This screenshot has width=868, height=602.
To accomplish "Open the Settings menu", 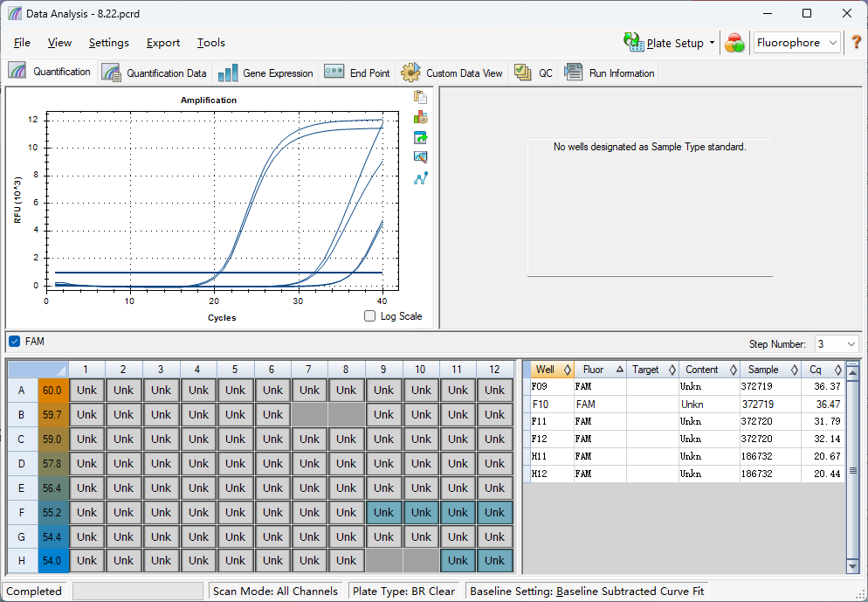I will (108, 43).
